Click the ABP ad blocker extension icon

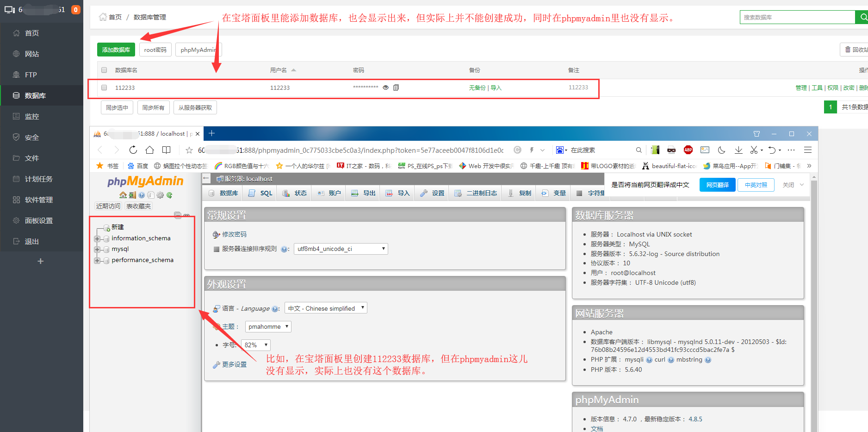click(x=688, y=150)
